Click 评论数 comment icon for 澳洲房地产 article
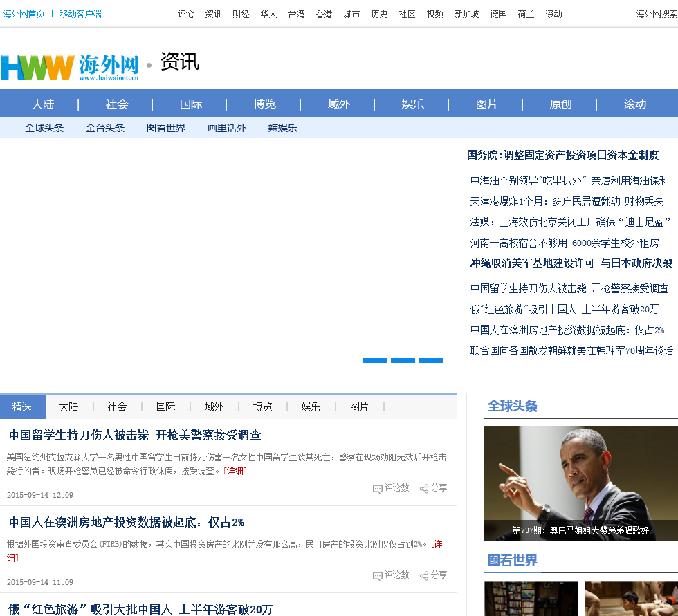This screenshot has width=678, height=616. 391,575
